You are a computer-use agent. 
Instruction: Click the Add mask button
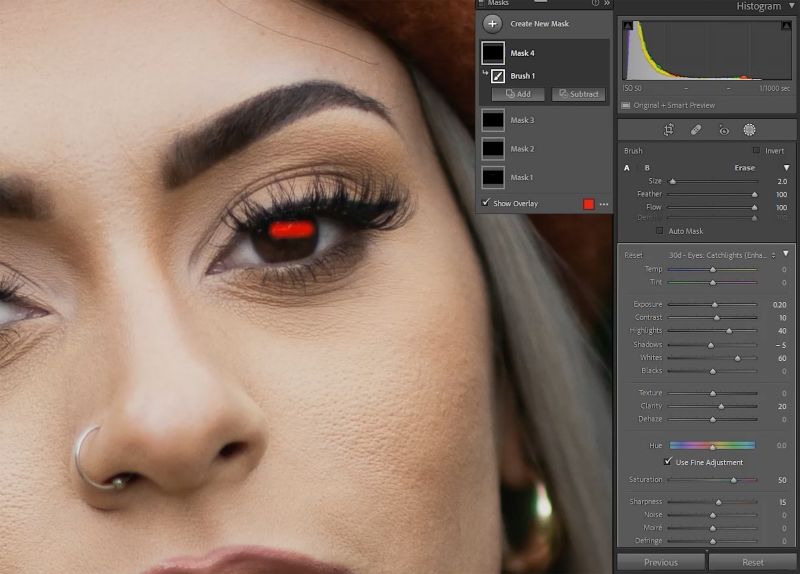point(518,94)
